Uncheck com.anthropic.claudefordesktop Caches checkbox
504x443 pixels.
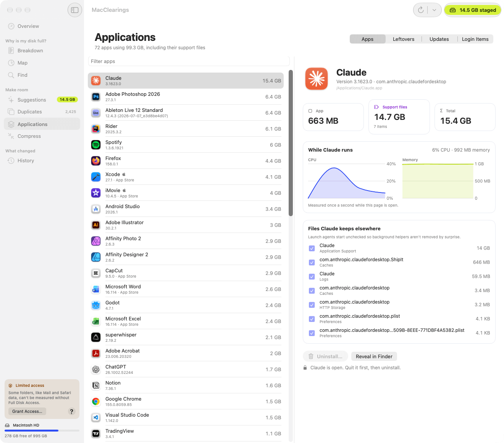[312, 291]
